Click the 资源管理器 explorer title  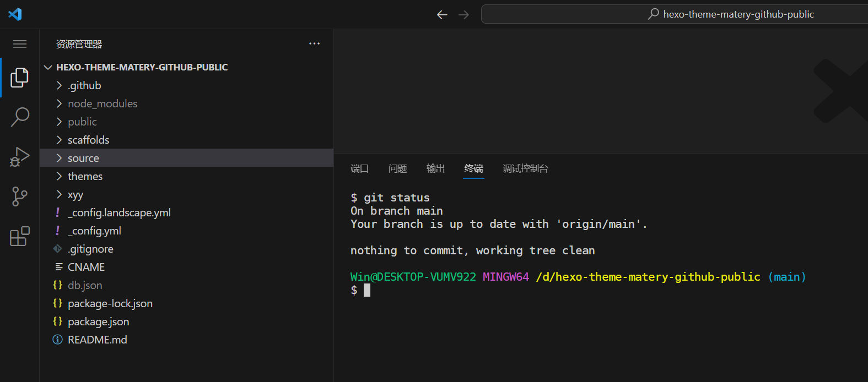79,44
